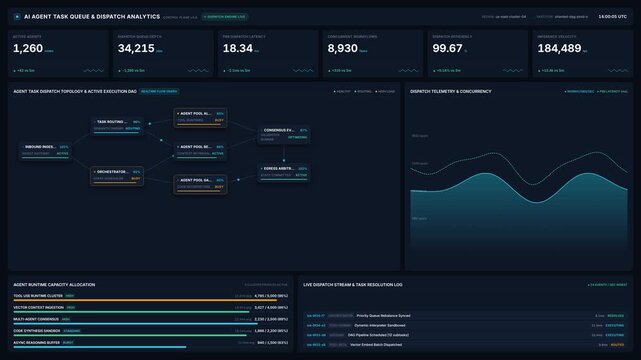641x360 pixels.
Task: Click the 99.67 dispatch efficiency value
Action: [447, 48]
